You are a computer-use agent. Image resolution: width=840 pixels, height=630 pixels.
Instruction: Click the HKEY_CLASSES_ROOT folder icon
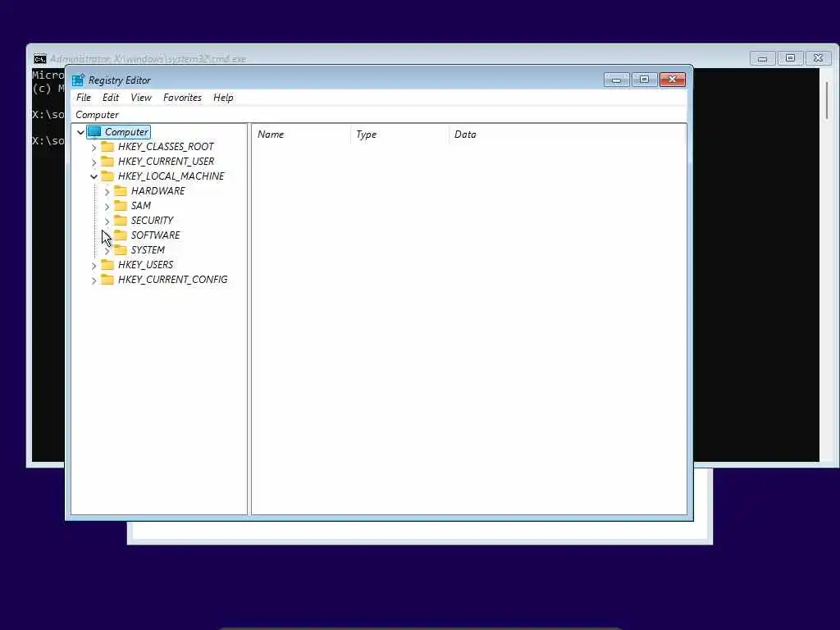(107, 146)
